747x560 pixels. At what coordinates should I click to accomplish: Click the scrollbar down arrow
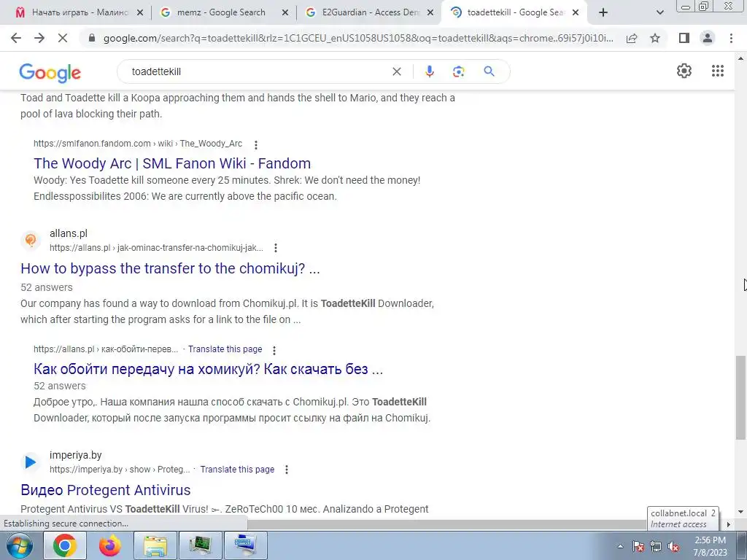741,513
